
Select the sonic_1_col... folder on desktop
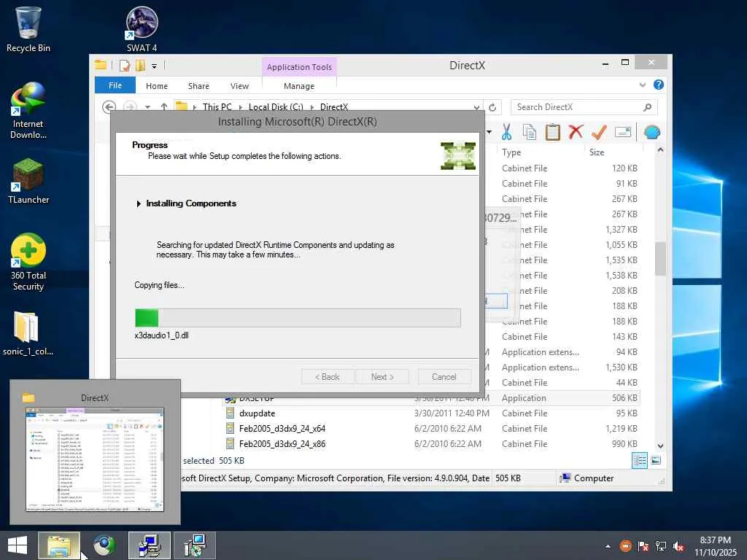click(x=28, y=332)
